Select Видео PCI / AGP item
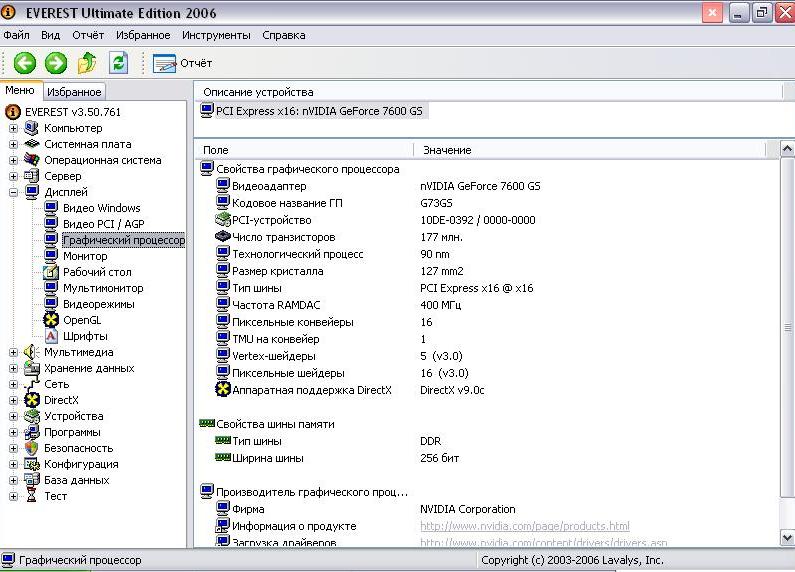The width and height of the screenshot is (795, 572). [103, 224]
